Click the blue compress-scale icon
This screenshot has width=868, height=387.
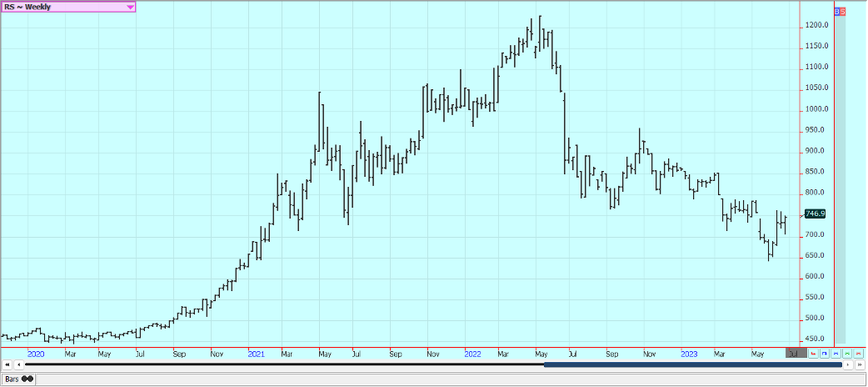pos(836,353)
